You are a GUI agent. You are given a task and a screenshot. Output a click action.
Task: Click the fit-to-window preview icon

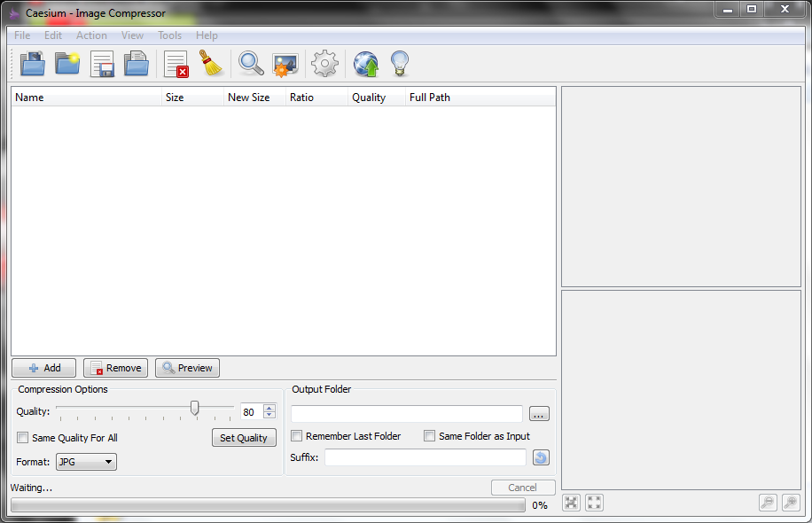(x=571, y=503)
